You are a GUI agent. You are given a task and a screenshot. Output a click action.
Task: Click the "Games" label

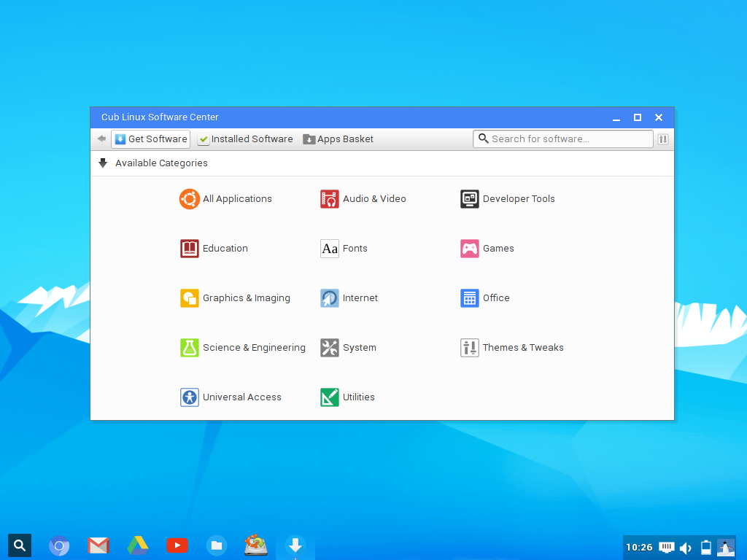tap(498, 249)
